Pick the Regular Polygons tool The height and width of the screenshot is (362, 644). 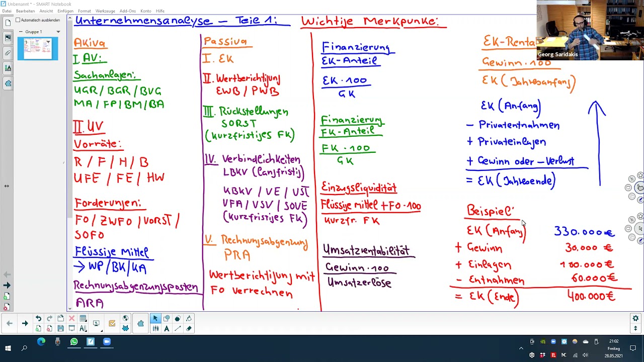177,318
